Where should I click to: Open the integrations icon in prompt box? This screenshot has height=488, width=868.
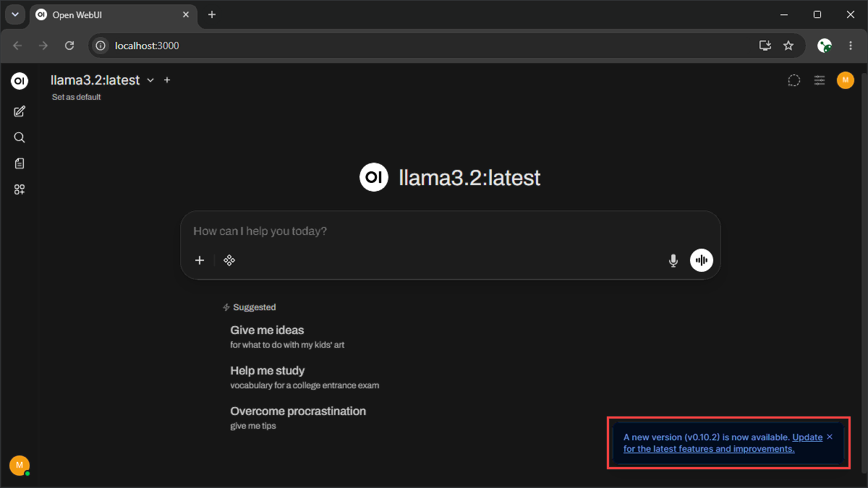pyautogui.click(x=229, y=260)
